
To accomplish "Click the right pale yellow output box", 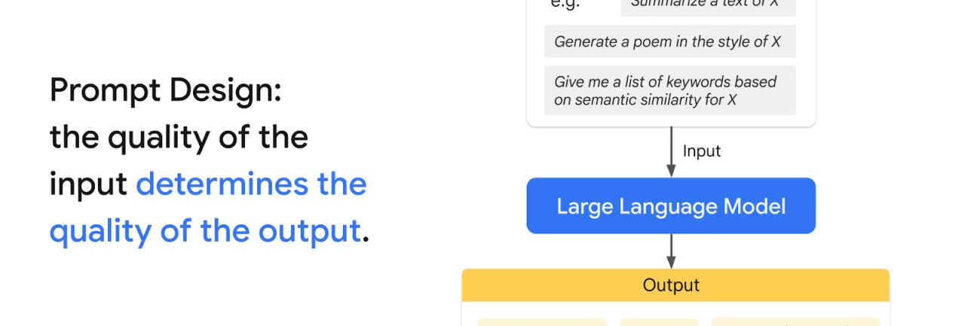I will (795, 321).
